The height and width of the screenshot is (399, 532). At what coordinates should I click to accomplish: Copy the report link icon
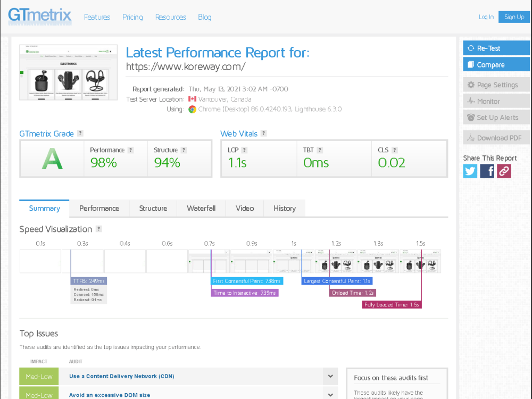[x=504, y=171]
